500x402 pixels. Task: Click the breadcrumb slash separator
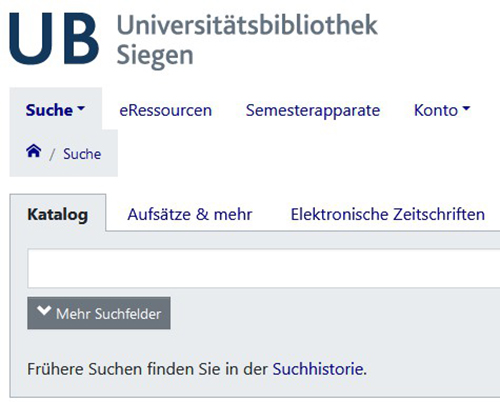coord(52,155)
